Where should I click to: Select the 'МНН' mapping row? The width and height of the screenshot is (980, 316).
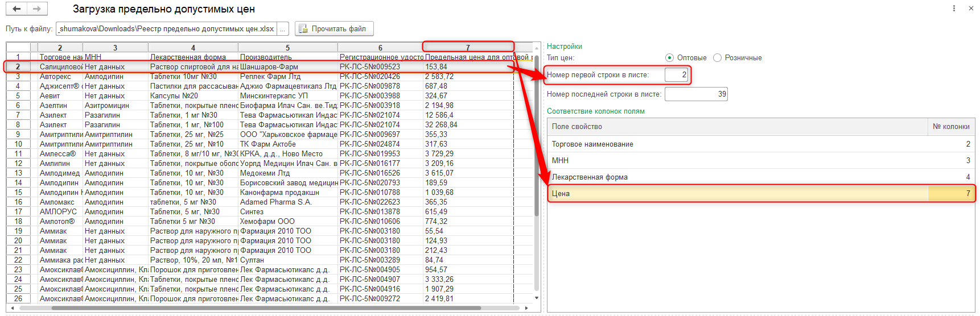[738, 161]
